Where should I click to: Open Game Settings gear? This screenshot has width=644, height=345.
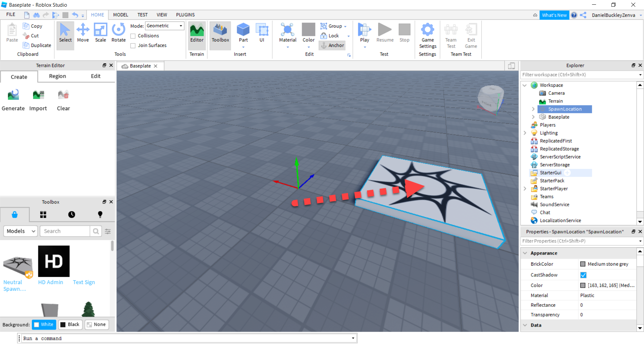[x=428, y=36]
